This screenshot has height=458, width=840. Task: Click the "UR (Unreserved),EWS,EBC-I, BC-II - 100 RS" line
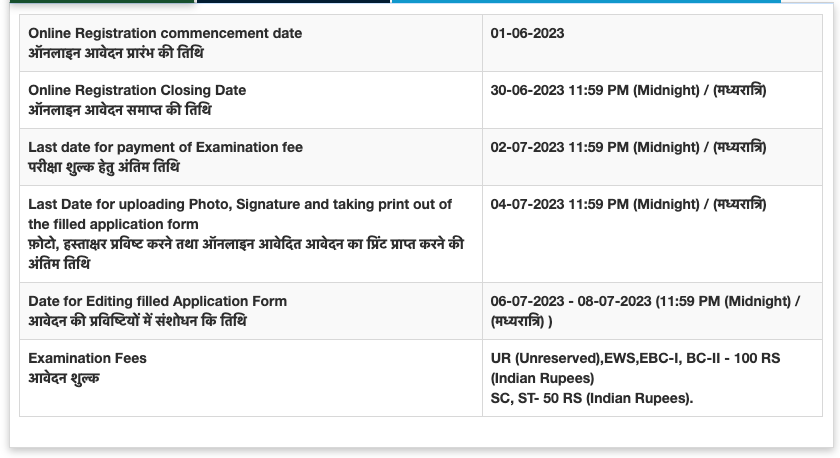pyautogui.click(x=645, y=358)
